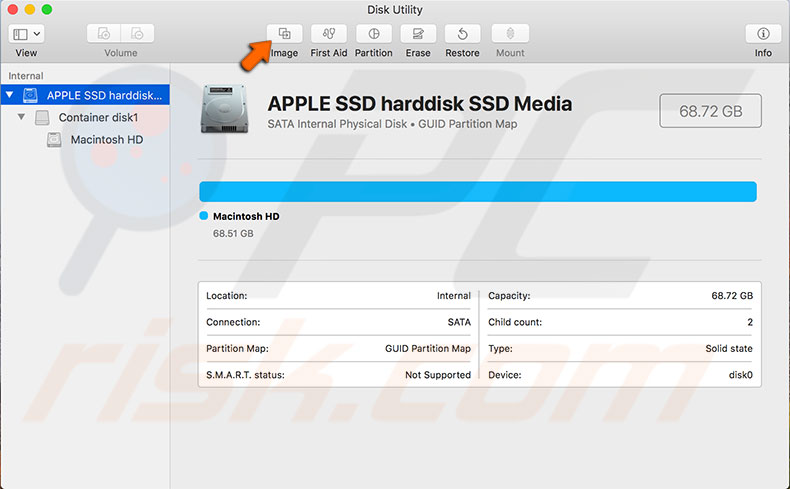Click the Partition Map value cell
790x489 pixels.
(x=428, y=348)
